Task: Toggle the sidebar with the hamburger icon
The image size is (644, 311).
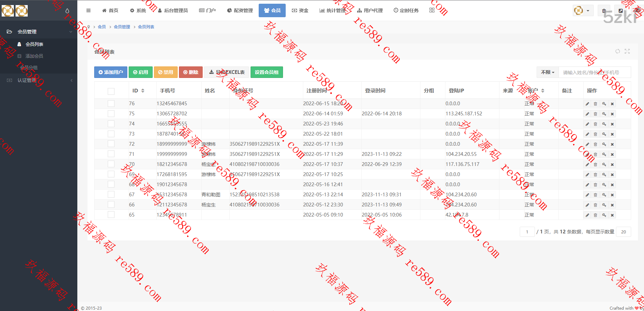Action: 88,10
